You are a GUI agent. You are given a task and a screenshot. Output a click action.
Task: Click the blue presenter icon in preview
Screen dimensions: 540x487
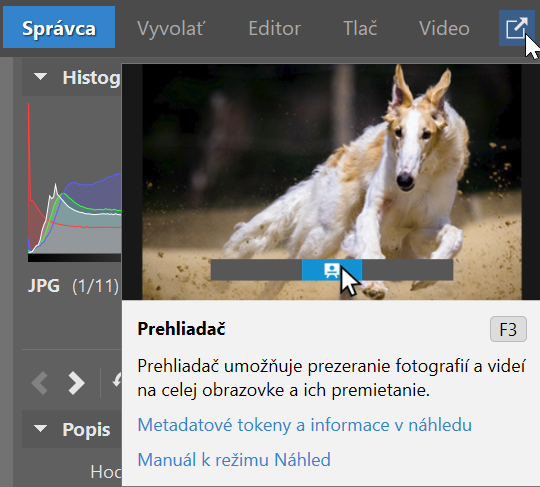(332, 270)
